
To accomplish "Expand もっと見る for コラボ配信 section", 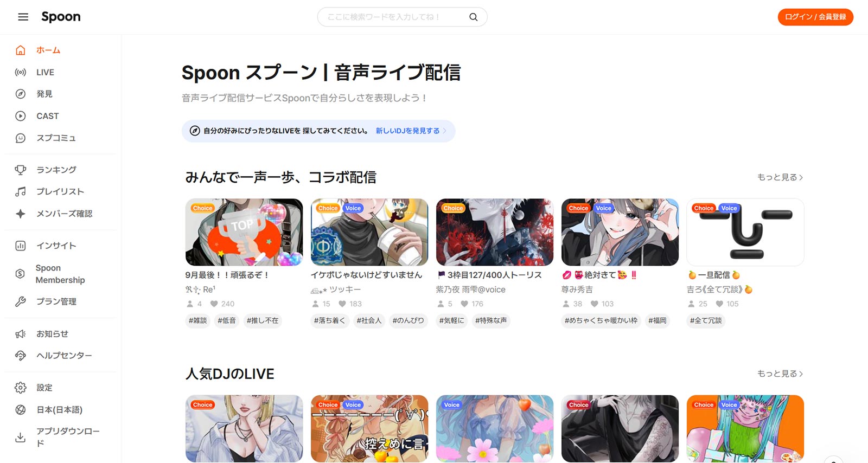I will pyautogui.click(x=780, y=177).
